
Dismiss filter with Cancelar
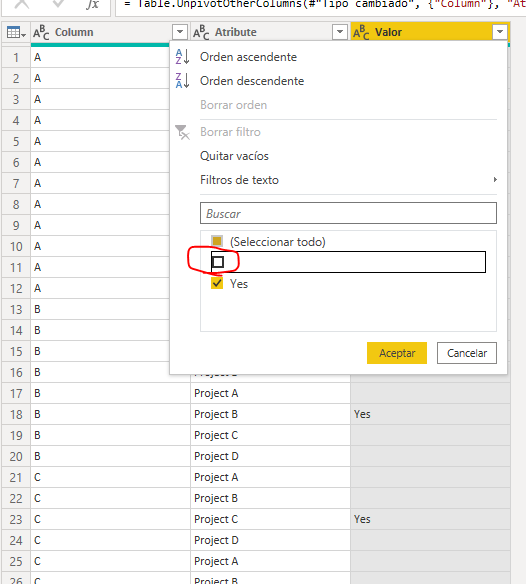click(467, 353)
